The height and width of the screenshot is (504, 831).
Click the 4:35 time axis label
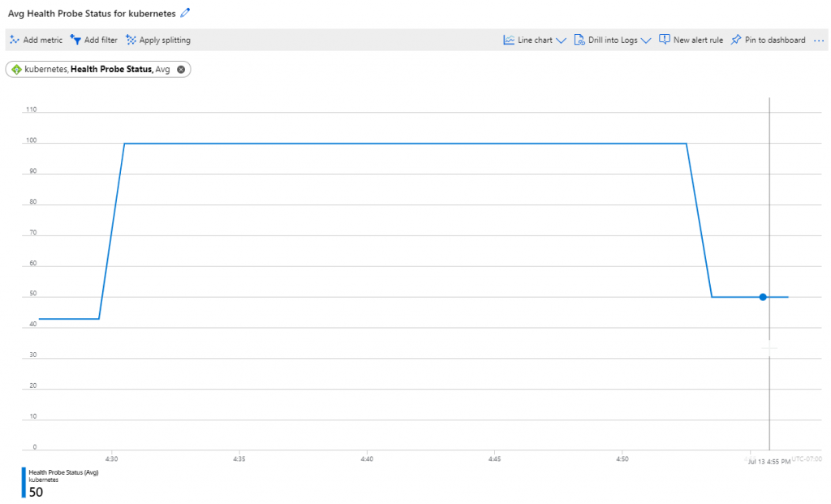click(239, 459)
